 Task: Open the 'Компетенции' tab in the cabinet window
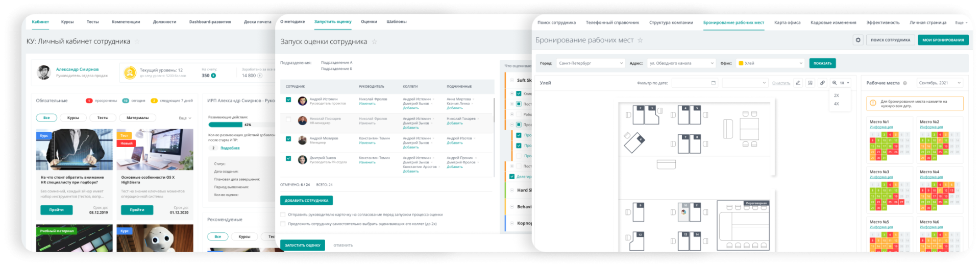tap(126, 22)
